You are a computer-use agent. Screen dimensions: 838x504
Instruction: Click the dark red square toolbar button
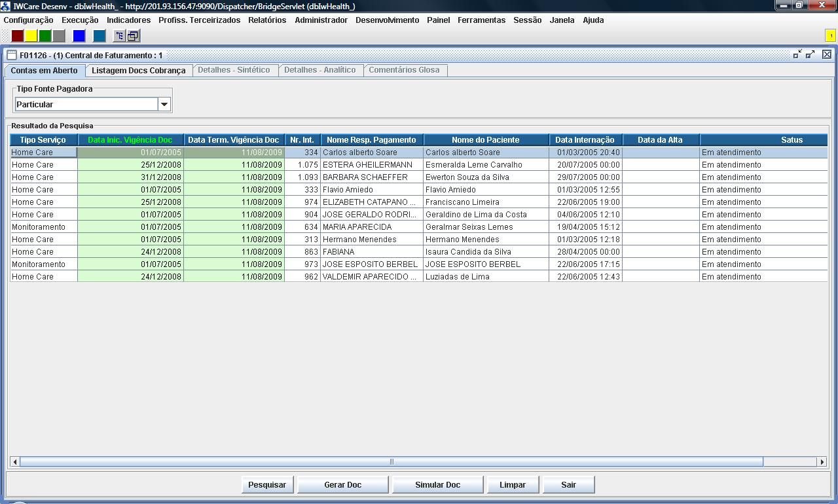point(18,36)
